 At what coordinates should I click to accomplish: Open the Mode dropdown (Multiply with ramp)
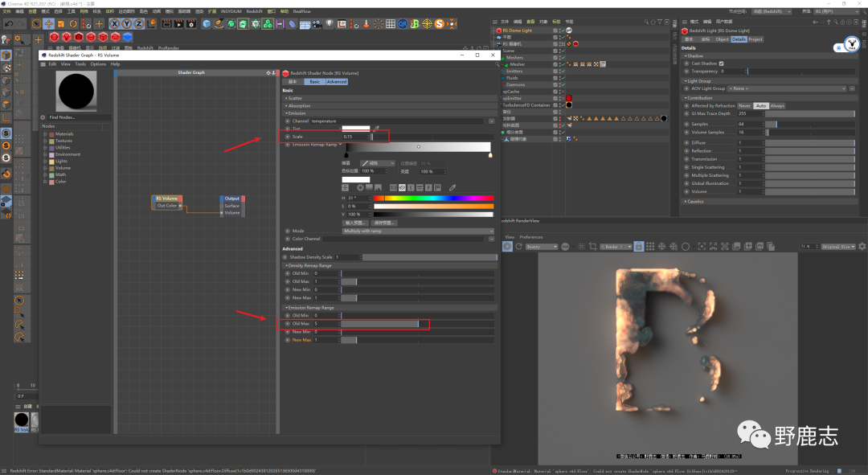tap(418, 231)
